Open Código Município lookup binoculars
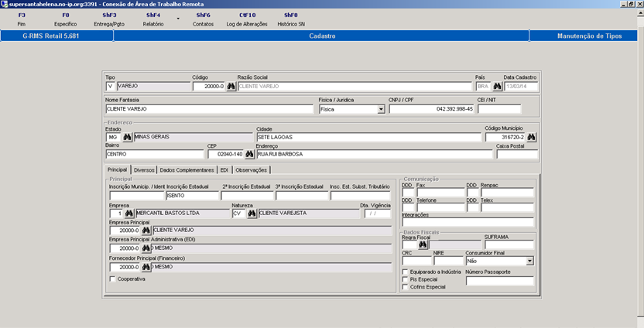The height and width of the screenshot is (328, 644). (532, 137)
